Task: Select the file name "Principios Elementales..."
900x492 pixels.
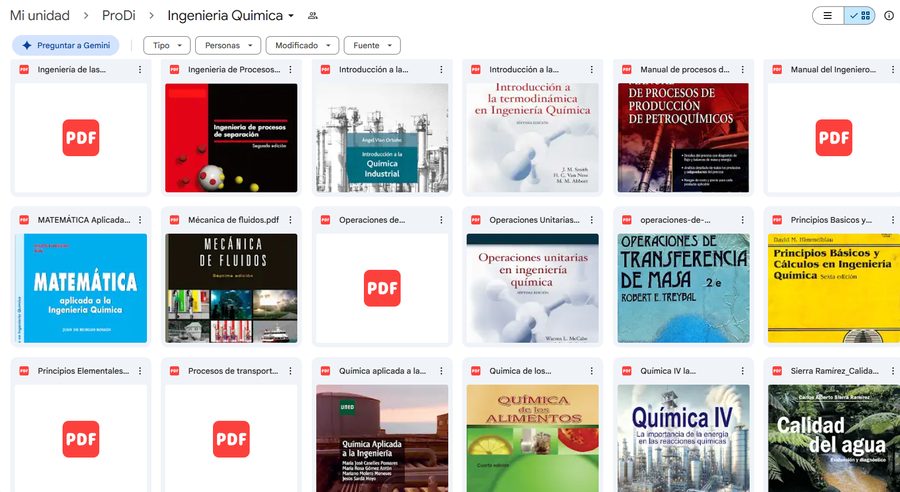Action: coord(83,371)
